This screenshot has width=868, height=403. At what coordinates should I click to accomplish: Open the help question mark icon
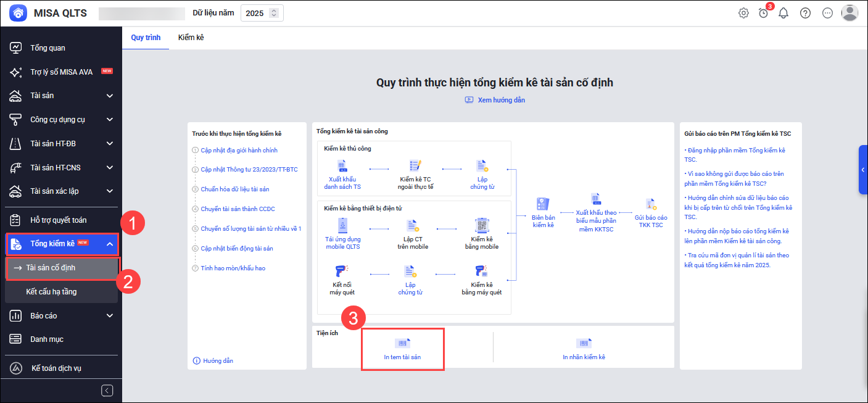click(x=805, y=13)
